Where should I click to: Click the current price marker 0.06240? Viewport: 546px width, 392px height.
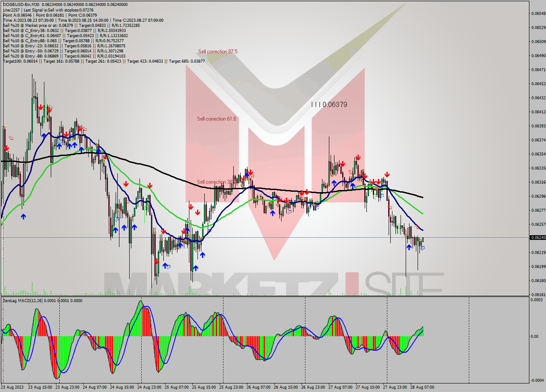(537, 237)
